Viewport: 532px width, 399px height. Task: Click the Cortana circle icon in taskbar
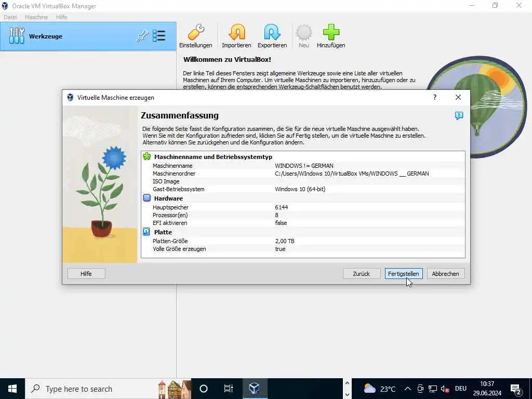coord(204,389)
